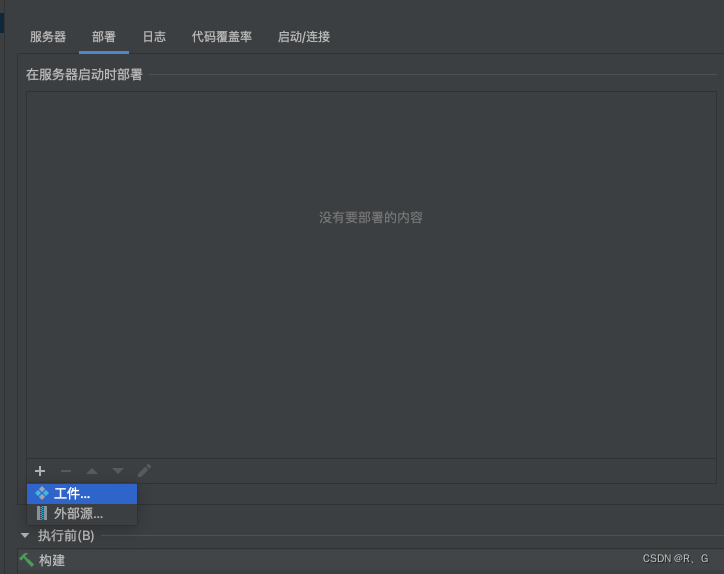Open the 代码覆盖率 tab
Viewport: 724px width, 574px height.
tap(222, 37)
